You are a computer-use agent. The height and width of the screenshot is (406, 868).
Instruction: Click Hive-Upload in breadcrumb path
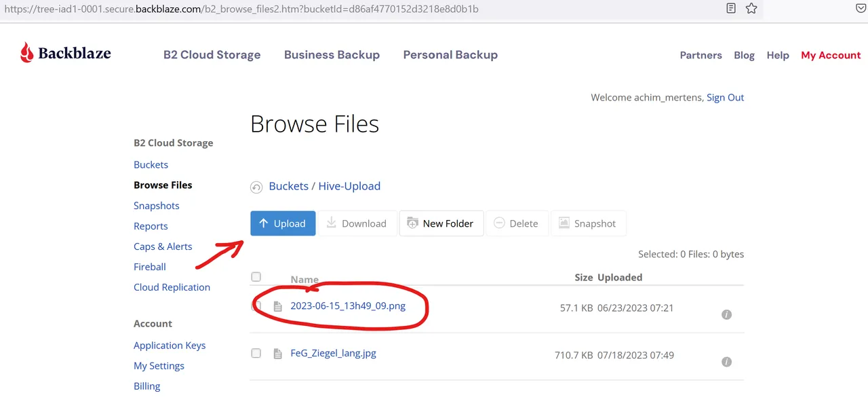point(349,186)
